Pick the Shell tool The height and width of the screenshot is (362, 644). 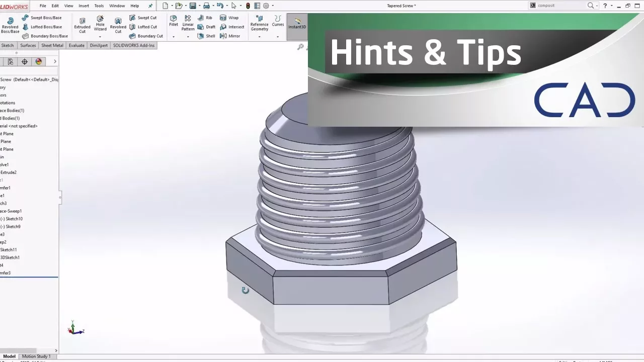pyautogui.click(x=206, y=36)
